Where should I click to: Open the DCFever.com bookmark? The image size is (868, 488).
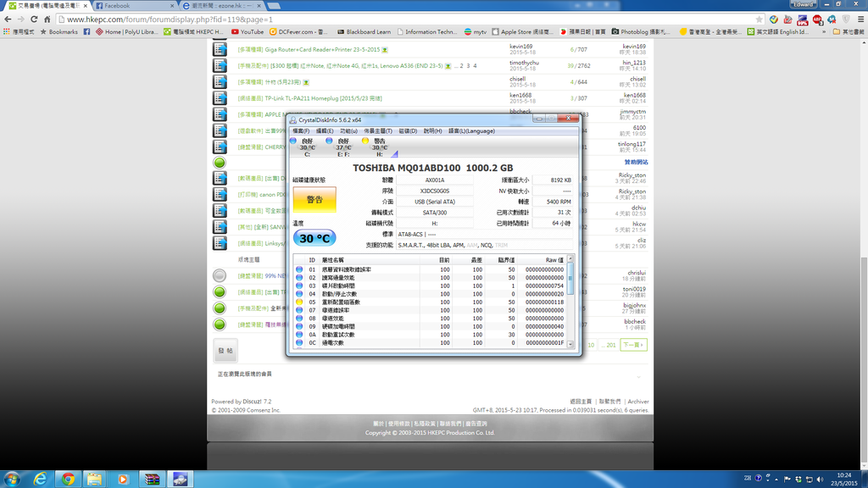[298, 32]
